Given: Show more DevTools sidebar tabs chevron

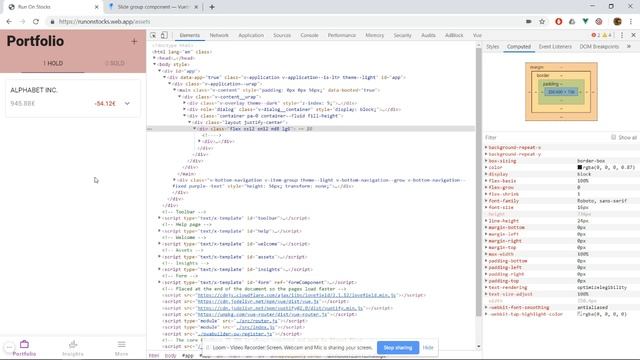Looking at the screenshot, I should [x=629, y=47].
